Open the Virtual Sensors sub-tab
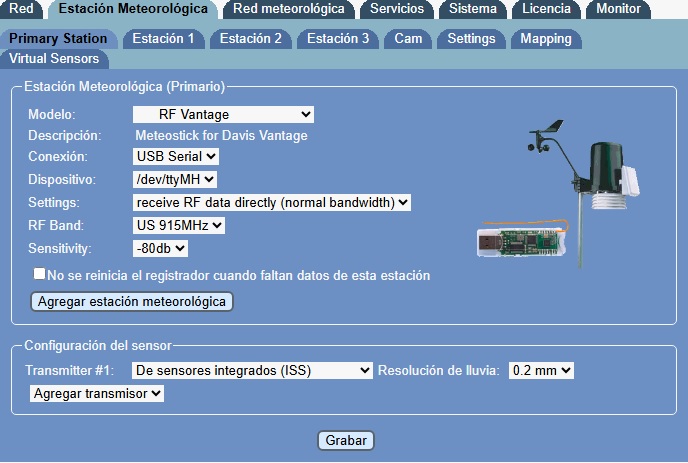688x463 pixels. click(x=54, y=58)
